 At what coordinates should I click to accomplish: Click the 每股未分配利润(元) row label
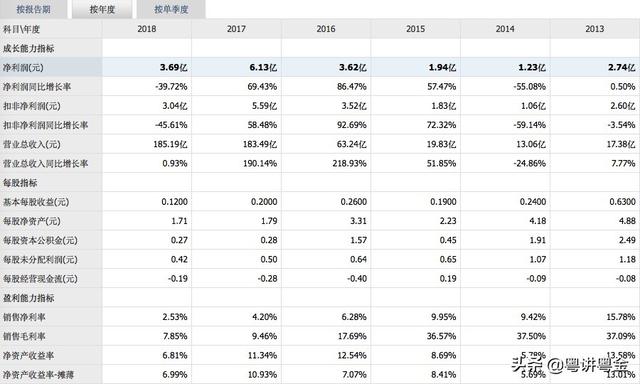(x=40, y=260)
